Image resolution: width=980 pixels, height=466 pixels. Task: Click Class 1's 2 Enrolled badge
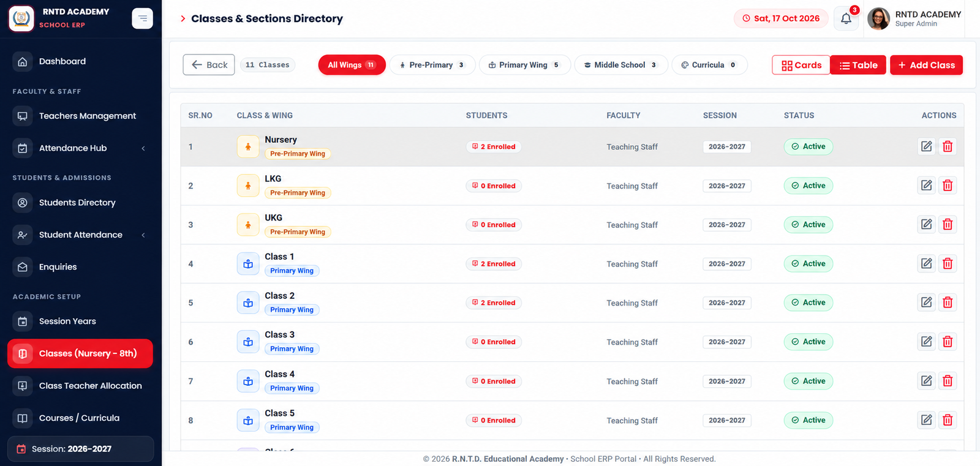point(494,264)
